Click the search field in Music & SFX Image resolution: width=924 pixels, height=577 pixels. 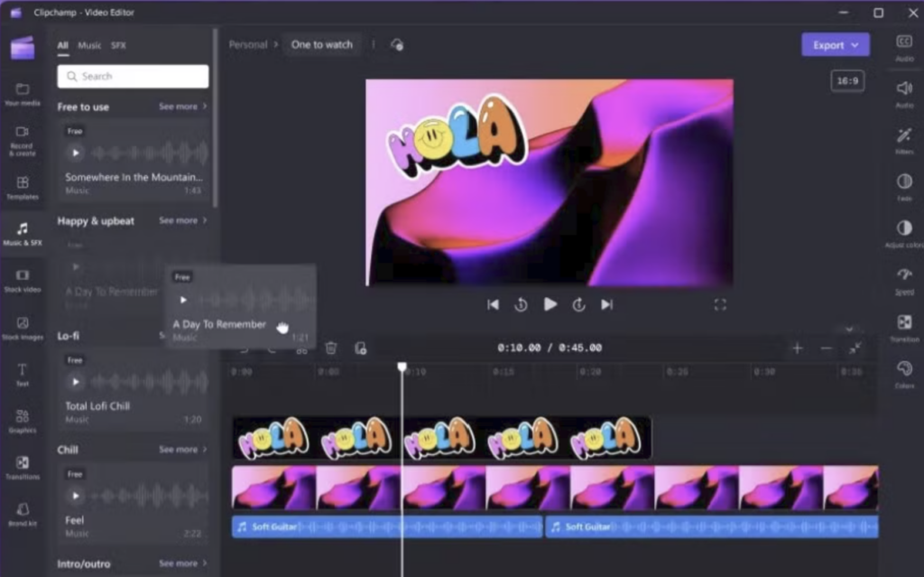tap(132, 76)
